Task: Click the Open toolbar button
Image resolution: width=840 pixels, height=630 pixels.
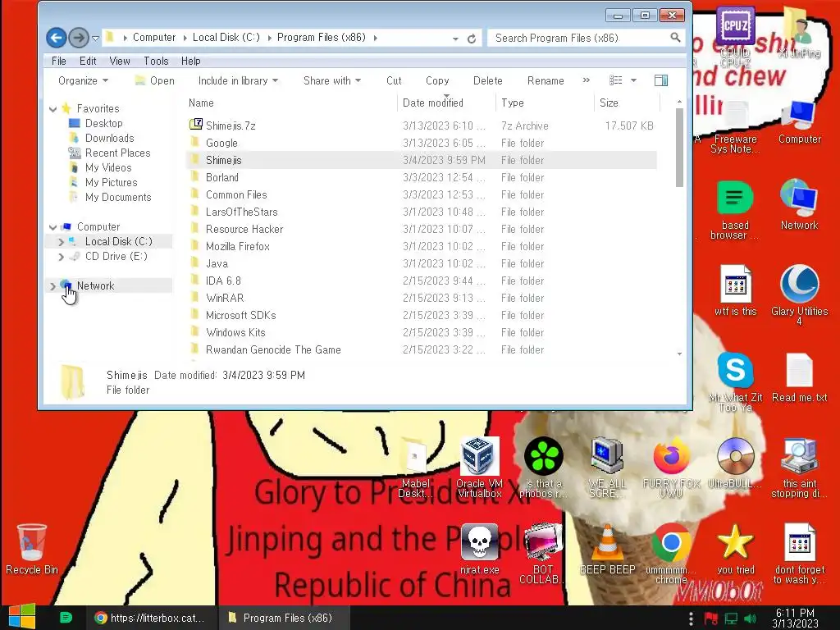Action: point(155,80)
